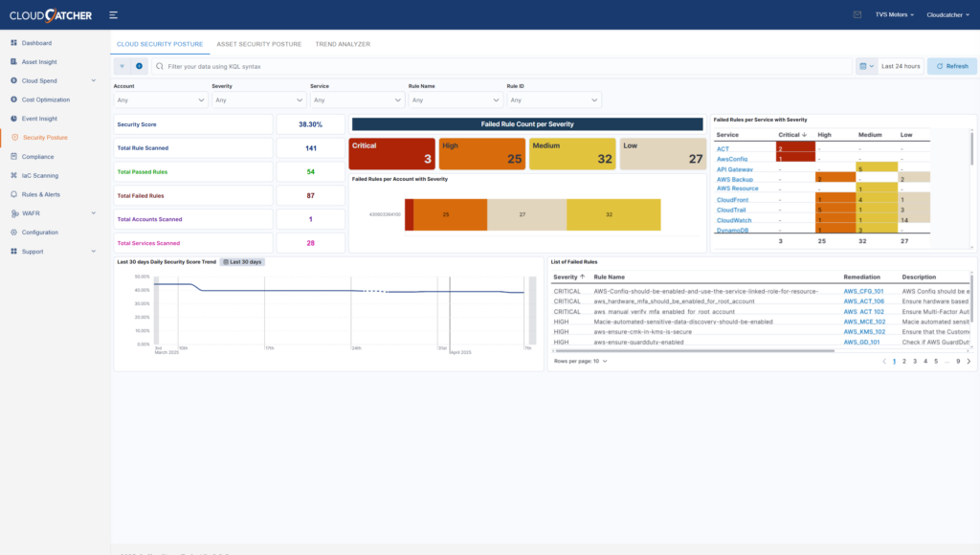Viewport: 980px width, 555px height.
Task: Expand the WAFR submenu
Action: pos(94,213)
